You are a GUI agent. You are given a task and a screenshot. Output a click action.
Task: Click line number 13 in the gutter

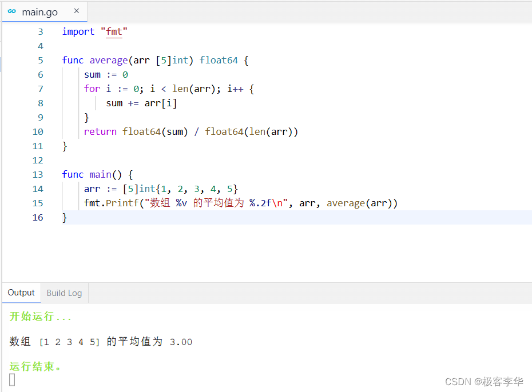38,174
